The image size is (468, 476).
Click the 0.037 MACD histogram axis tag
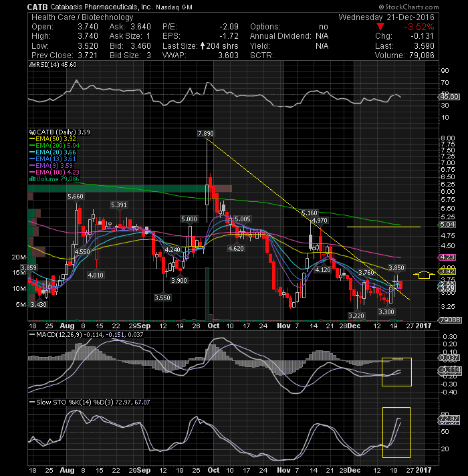pos(449,358)
